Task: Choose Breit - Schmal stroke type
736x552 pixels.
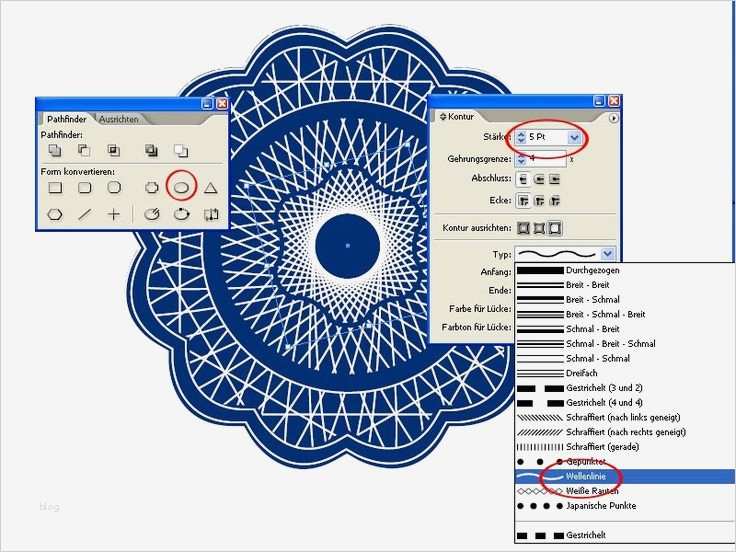Action: 624,299
